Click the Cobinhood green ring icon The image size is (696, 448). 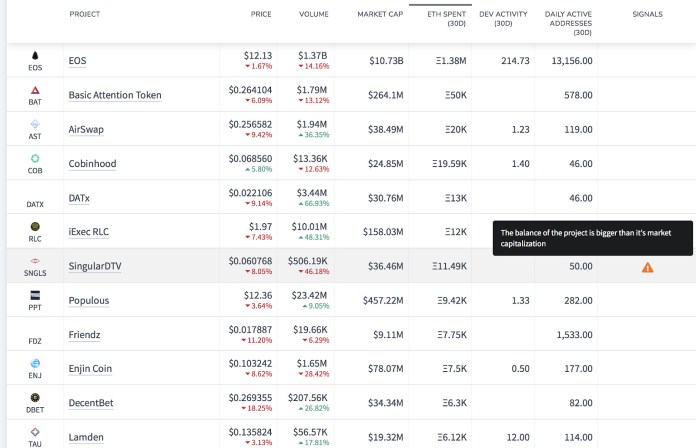coord(35,159)
